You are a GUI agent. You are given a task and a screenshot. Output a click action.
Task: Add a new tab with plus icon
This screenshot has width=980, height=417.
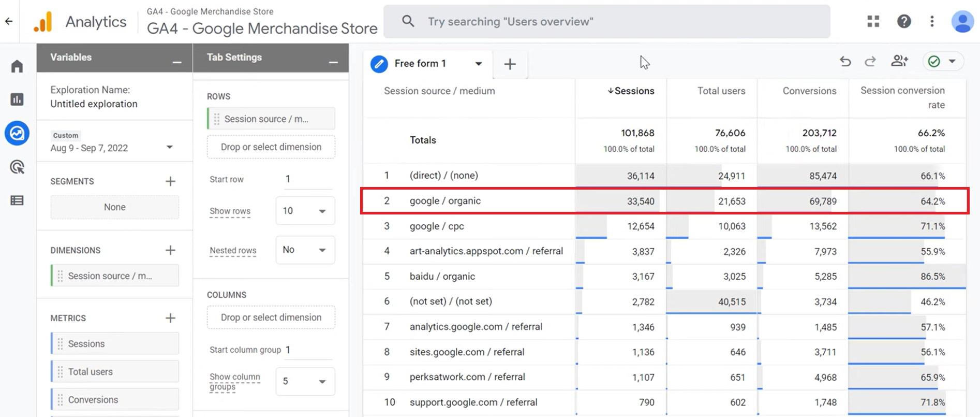click(510, 64)
